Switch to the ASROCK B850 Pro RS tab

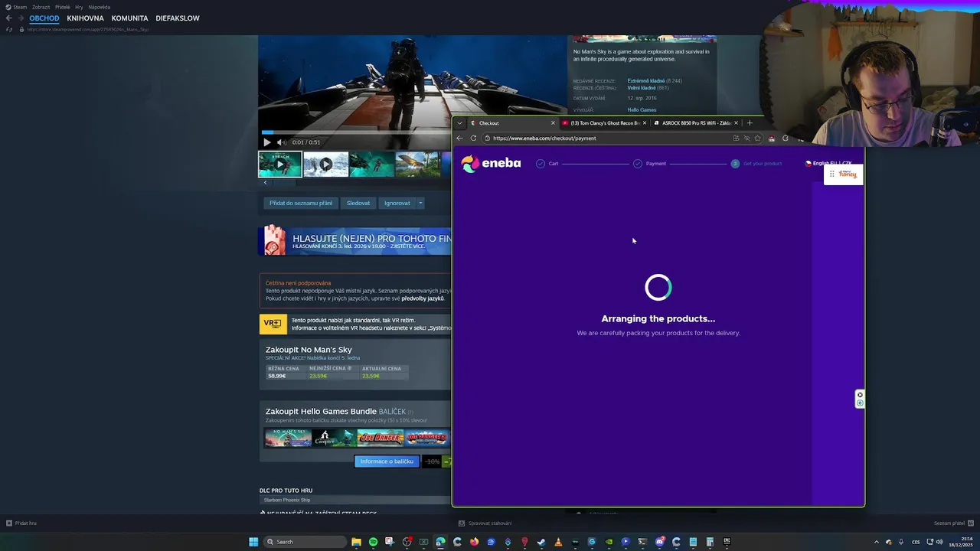coord(696,123)
